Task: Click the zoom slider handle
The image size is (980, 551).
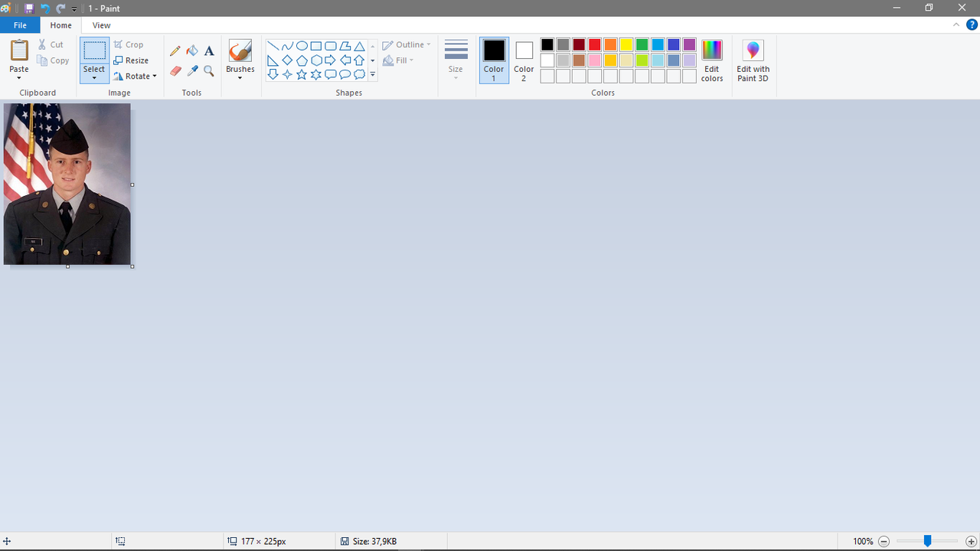Action: (927, 541)
